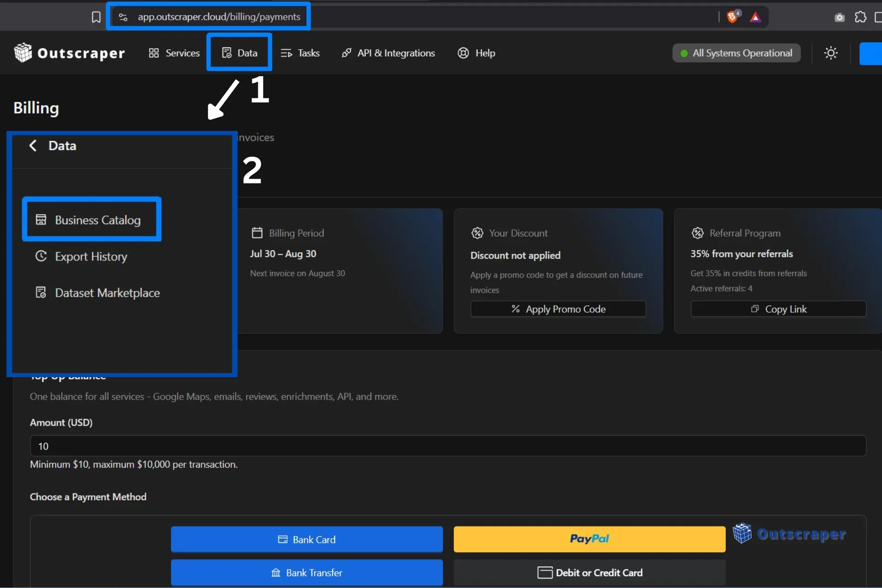Select Debit or Credit Card option
The image size is (882, 588).
[589, 572]
